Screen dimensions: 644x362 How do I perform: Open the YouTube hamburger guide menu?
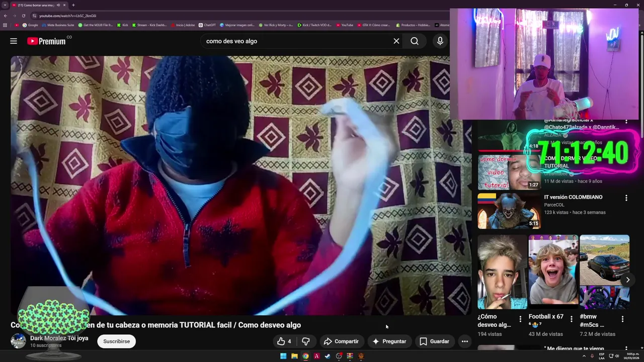click(14, 41)
